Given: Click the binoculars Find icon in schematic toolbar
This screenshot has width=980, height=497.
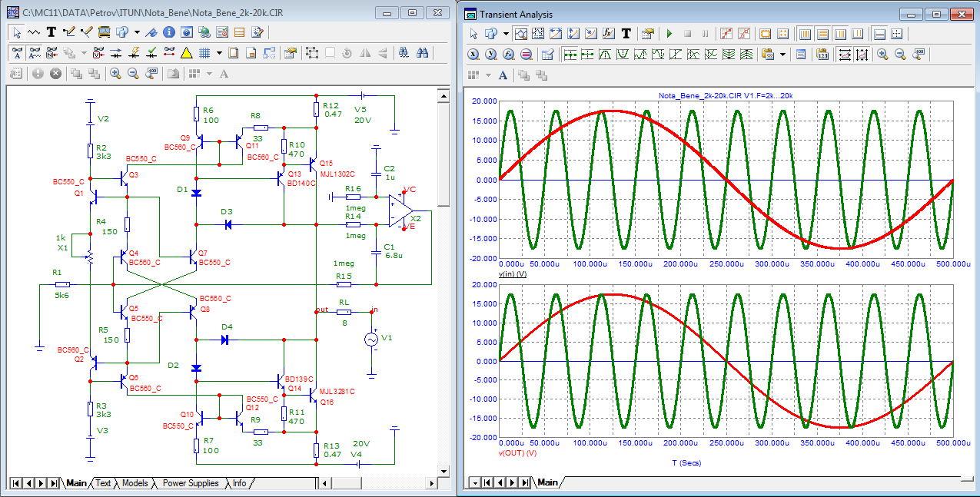Looking at the screenshot, I should [x=422, y=53].
